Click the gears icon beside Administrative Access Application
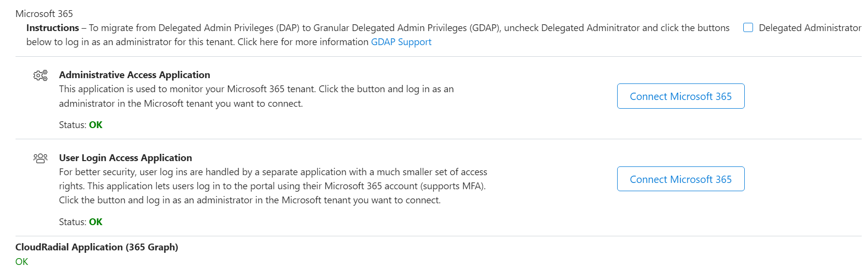The width and height of the screenshot is (868, 279). click(41, 75)
